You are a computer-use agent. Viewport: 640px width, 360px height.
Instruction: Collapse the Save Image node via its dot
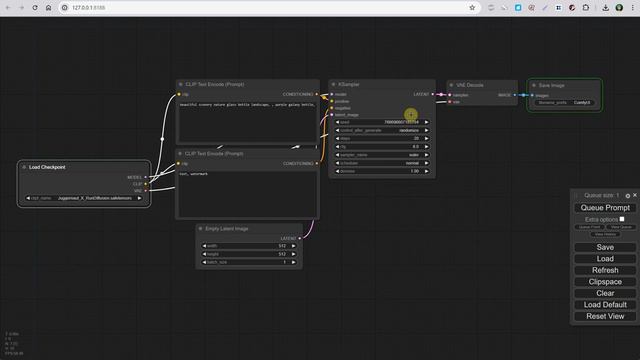[x=534, y=85]
